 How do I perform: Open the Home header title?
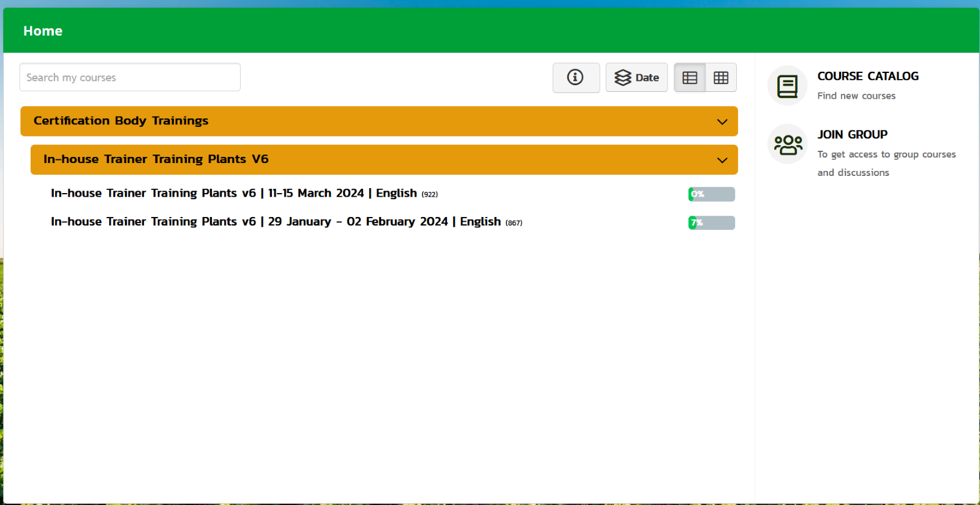[43, 31]
